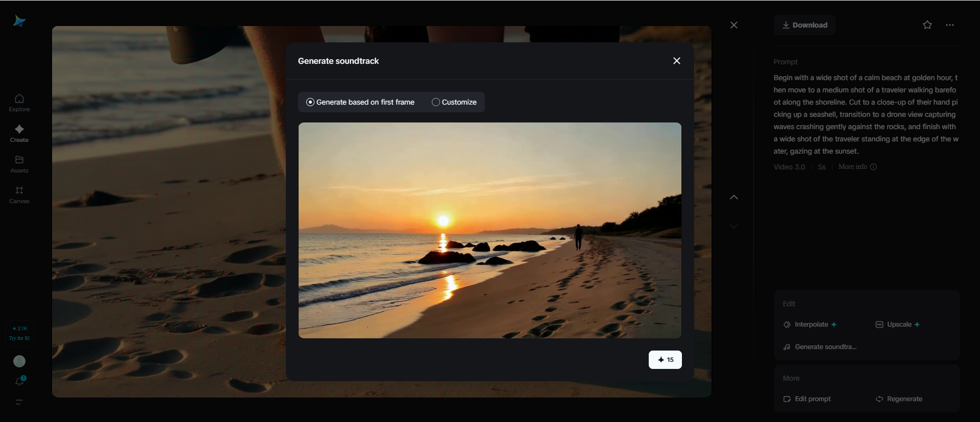Click Upscale in Edit panel
This screenshot has width=980, height=422.
[x=898, y=325]
